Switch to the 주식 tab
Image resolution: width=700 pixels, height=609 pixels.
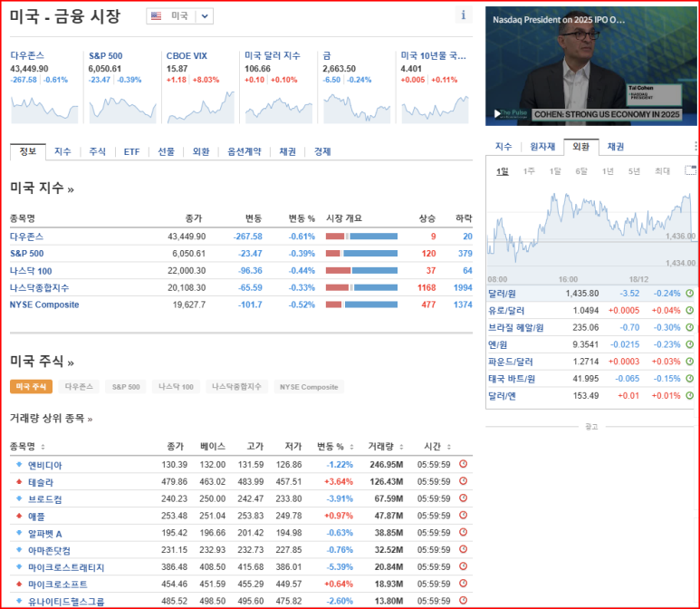click(x=97, y=151)
